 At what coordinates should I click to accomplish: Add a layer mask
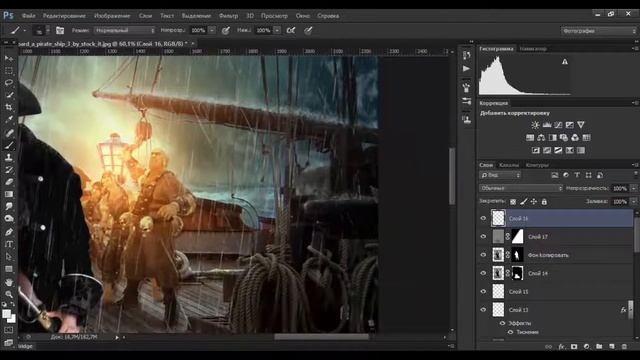574,347
